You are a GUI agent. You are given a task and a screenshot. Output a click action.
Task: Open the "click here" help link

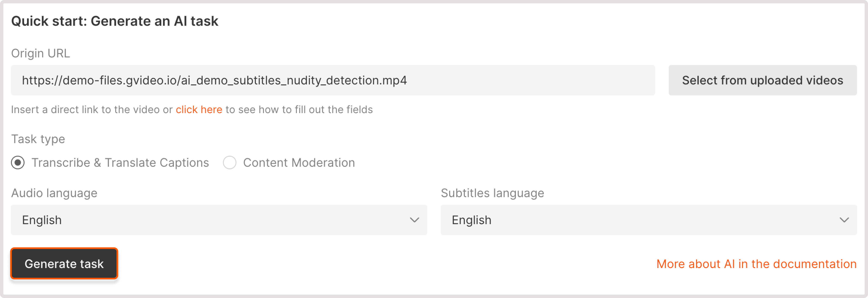[199, 110]
